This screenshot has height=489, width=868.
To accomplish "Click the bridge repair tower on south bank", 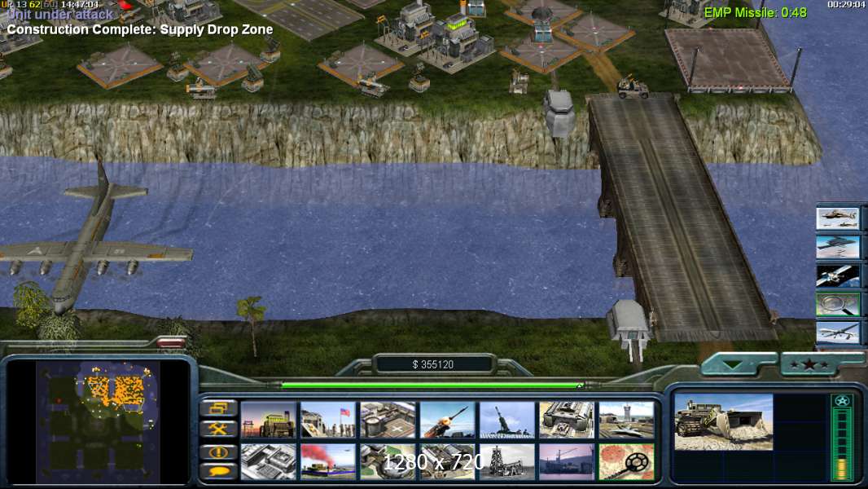I will pyautogui.click(x=630, y=329).
